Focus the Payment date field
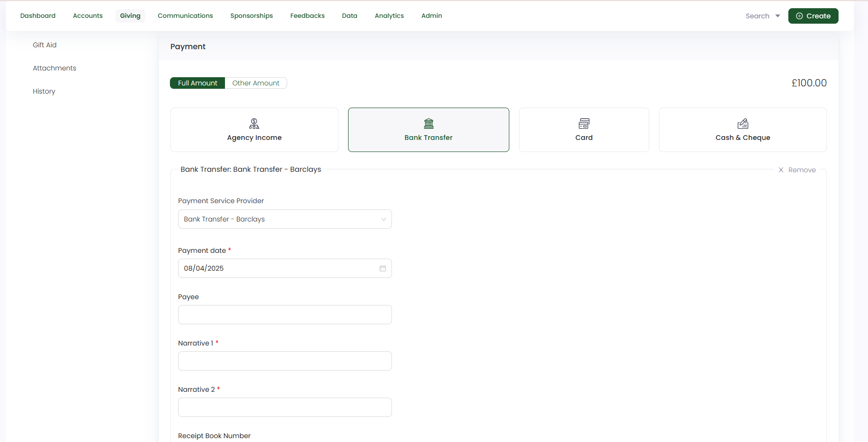868x442 pixels. [285, 268]
